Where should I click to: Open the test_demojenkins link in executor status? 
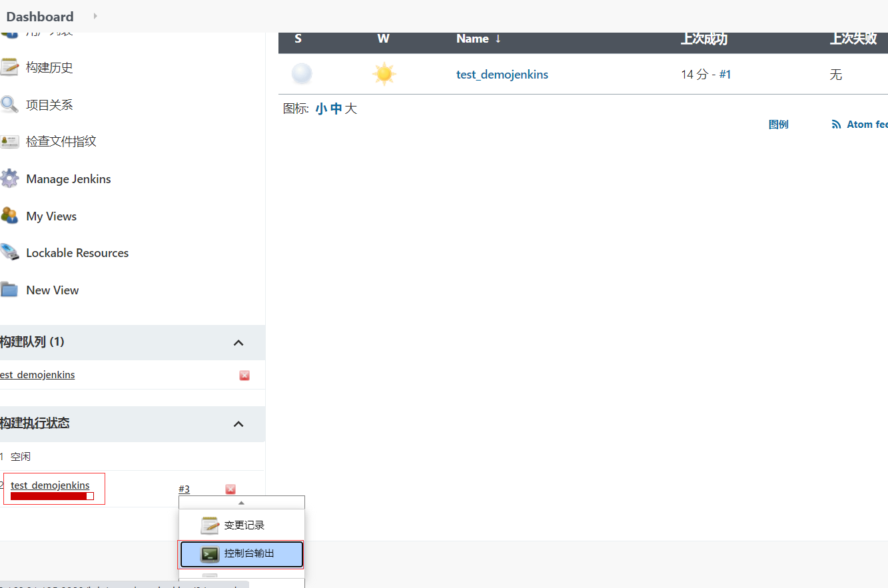[50, 485]
